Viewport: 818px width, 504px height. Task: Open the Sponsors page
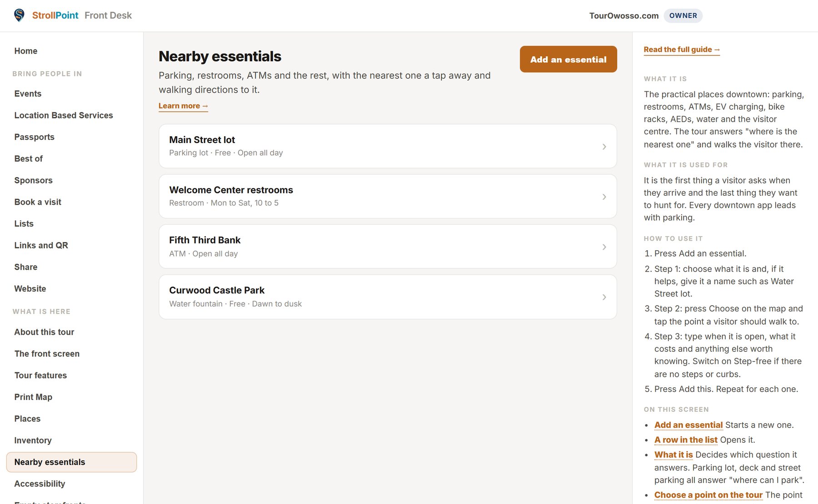pos(71,180)
